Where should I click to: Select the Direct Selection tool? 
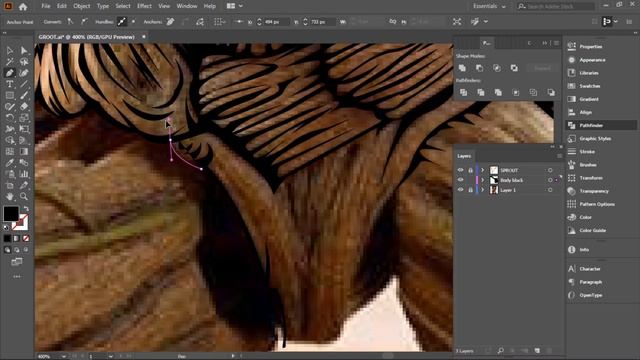(24, 51)
